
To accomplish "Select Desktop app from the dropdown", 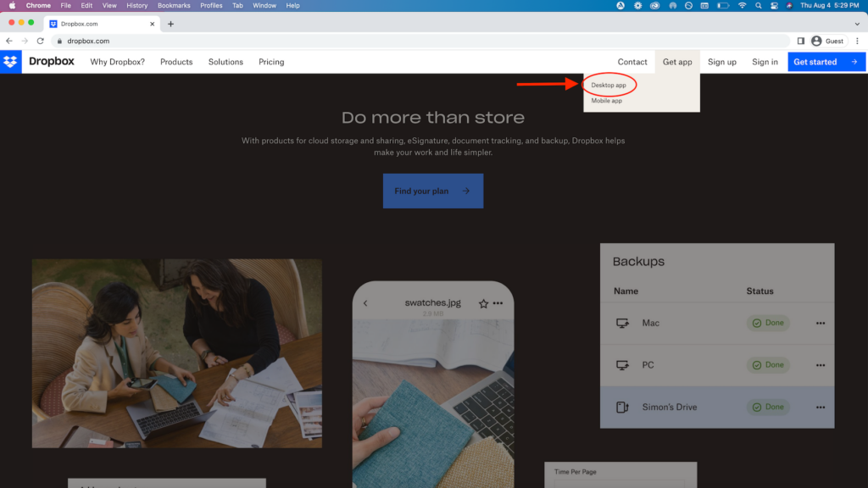I will tap(609, 86).
